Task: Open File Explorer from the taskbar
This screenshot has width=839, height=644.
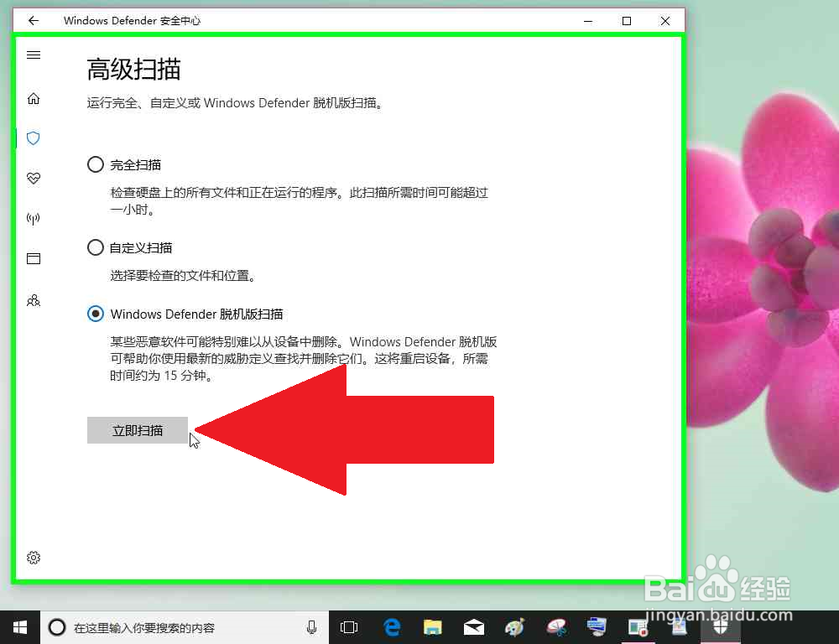Action: (x=433, y=627)
